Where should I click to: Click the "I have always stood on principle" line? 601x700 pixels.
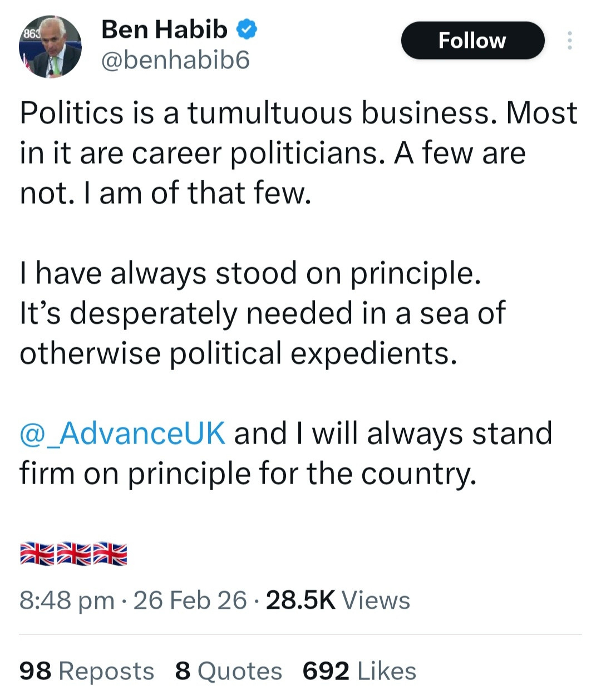[250, 273]
